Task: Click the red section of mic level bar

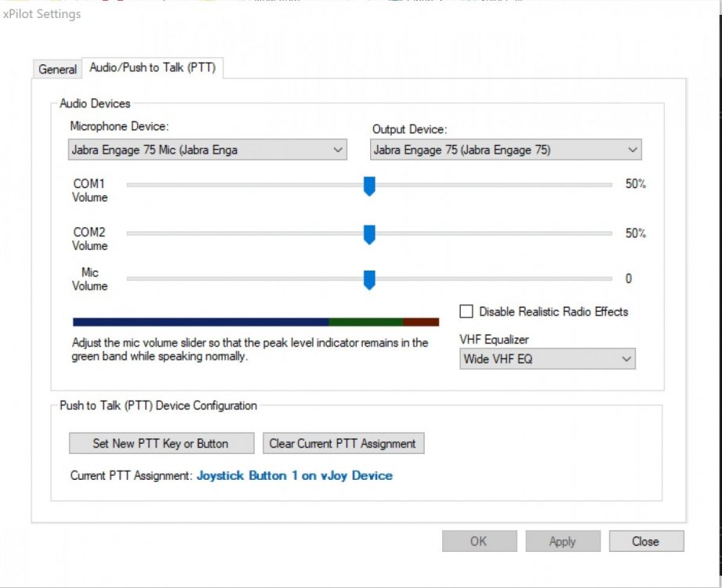Action: (x=421, y=322)
